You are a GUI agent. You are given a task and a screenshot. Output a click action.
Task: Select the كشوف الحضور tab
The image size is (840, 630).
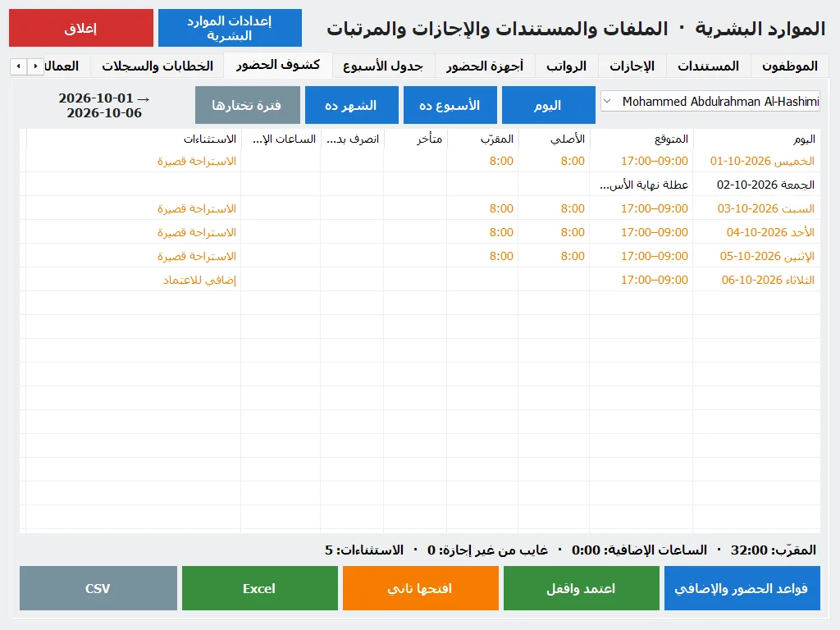click(x=278, y=65)
